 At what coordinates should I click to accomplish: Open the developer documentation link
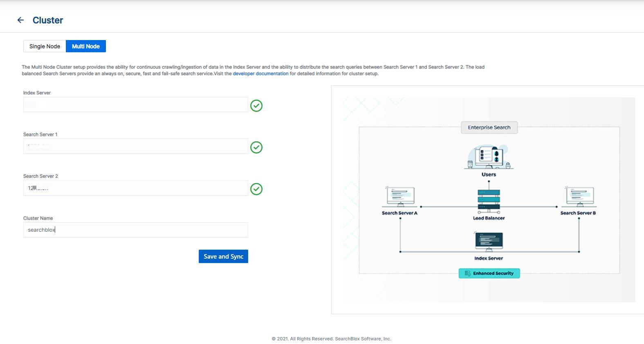coord(260,74)
